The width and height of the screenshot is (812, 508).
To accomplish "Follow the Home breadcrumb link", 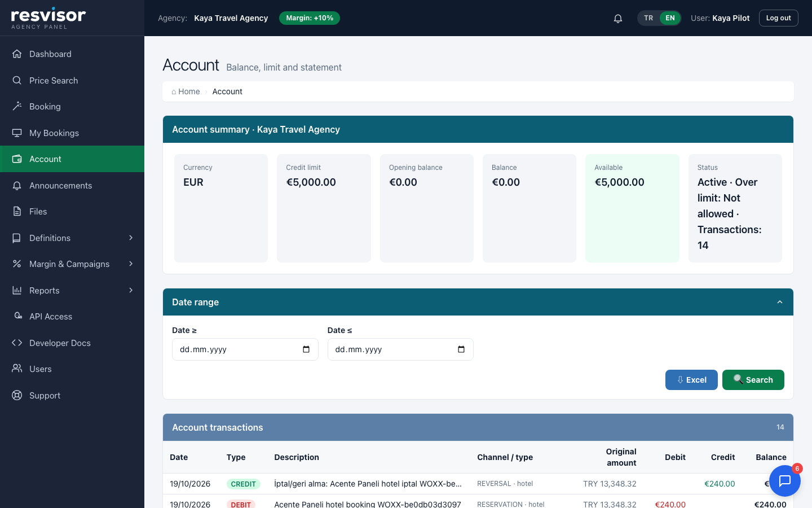I will point(186,91).
